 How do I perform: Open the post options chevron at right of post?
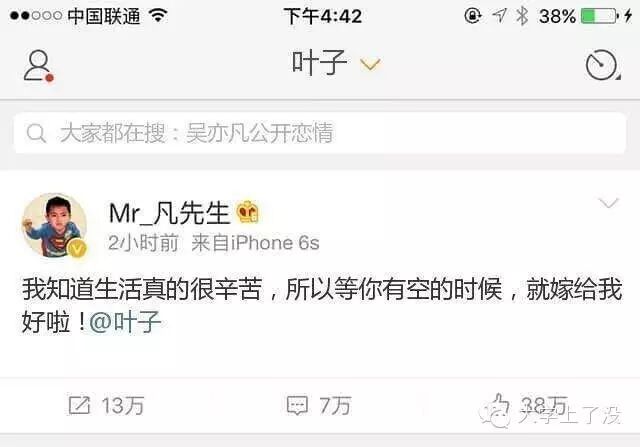click(x=609, y=203)
